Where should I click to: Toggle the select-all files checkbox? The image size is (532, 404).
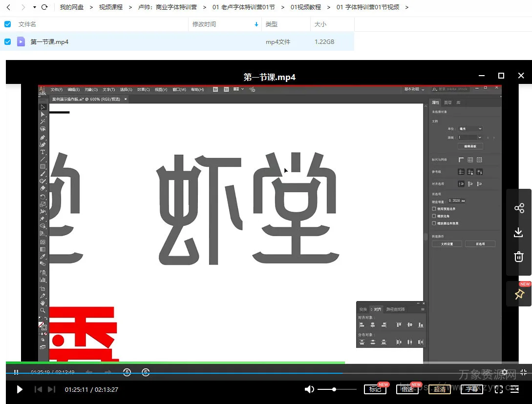8,24
